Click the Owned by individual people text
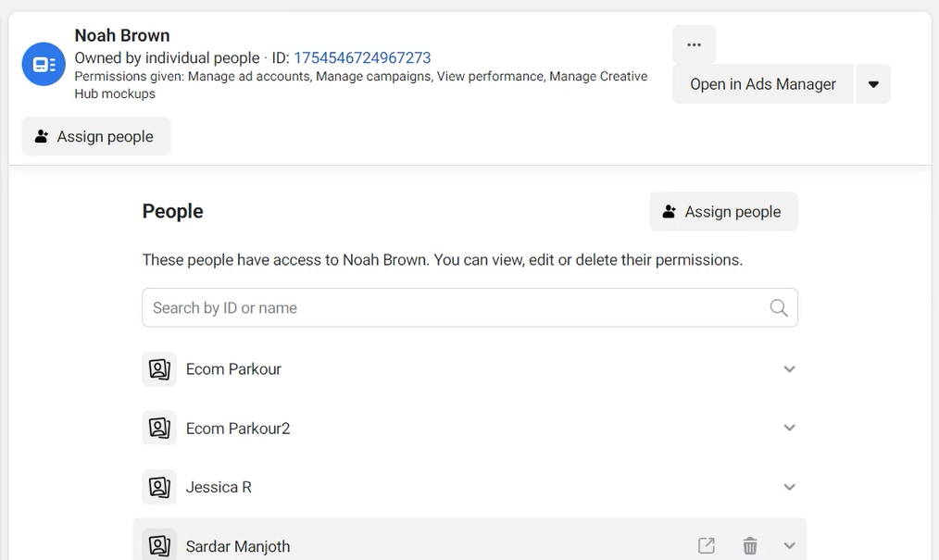Image resolution: width=939 pixels, height=560 pixels. click(167, 58)
